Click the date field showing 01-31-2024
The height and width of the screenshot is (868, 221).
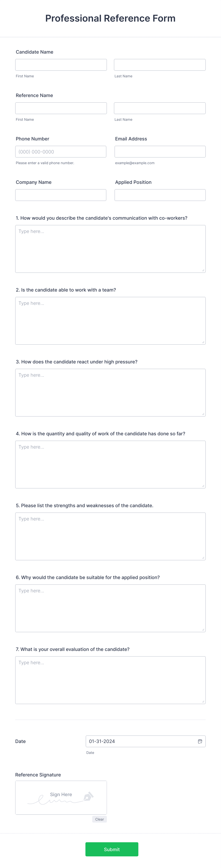[x=145, y=741]
